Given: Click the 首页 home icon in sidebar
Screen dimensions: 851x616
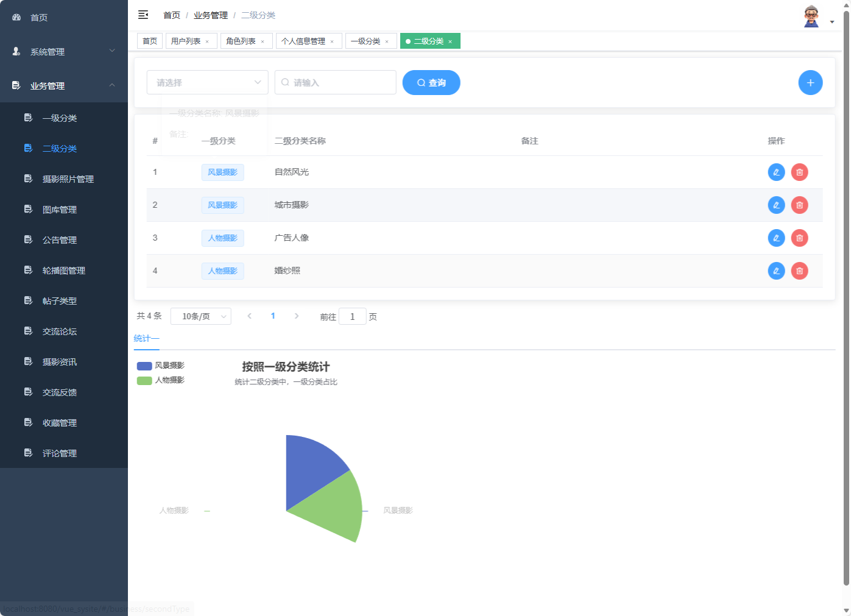Looking at the screenshot, I should tap(15, 17).
